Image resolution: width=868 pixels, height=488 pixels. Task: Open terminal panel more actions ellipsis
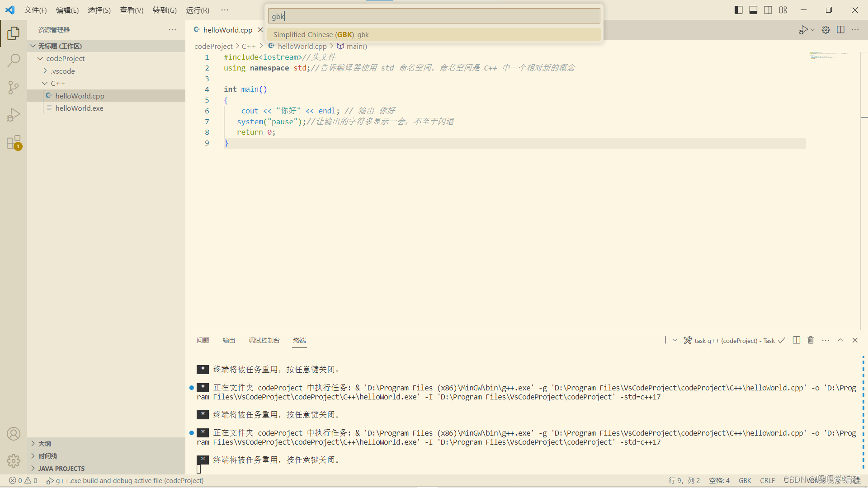click(x=826, y=340)
